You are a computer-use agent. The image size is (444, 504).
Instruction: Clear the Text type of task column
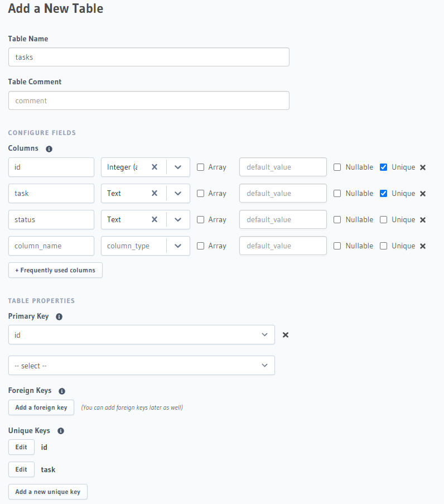coord(155,193)
